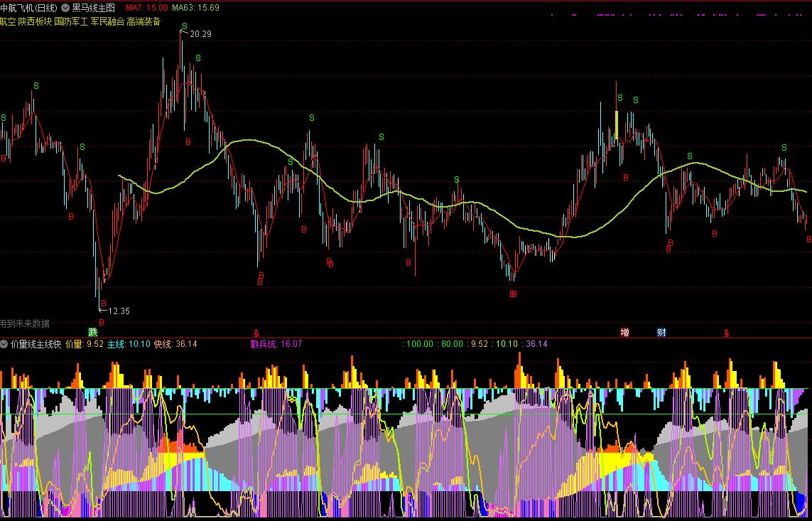Image resolution: width=812 pixels, height=521 pixels.
Task: Select the 国防军工 sector tag
Action: tap(71, 21)
